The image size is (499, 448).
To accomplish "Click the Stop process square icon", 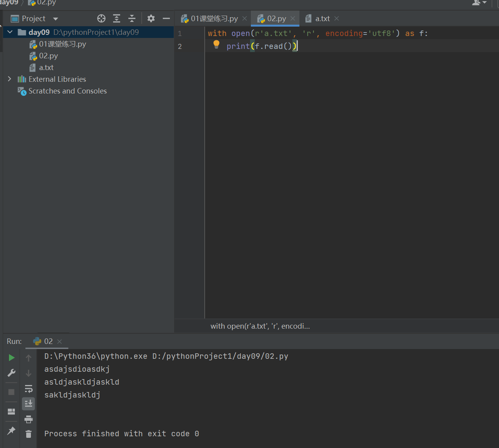I will coord(11,392).
